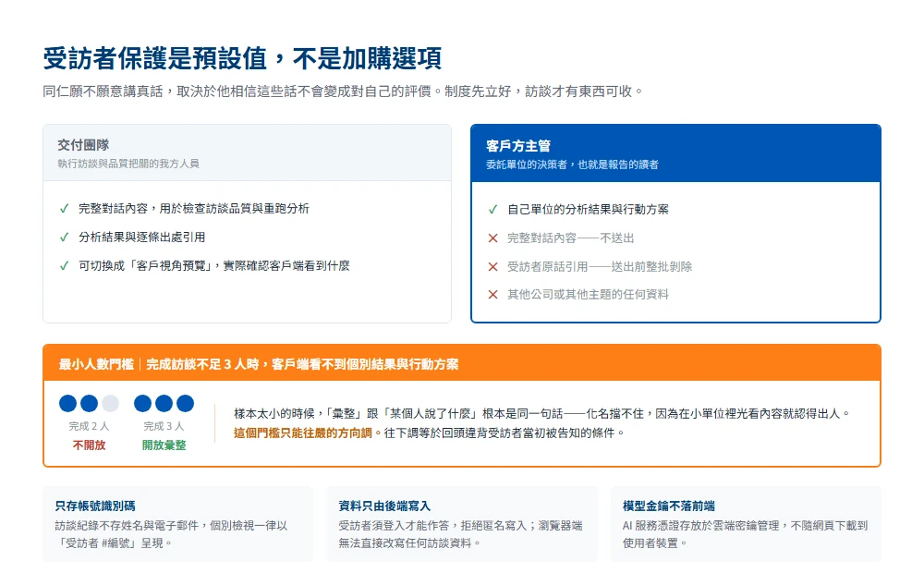
Task: Click the check icon beside 可切換成「客戶視角預覽」
Action: click(65, 266)
